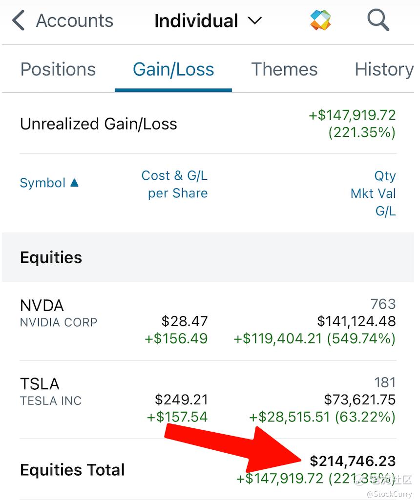Select the Equities section header
The width and height of the screenshot is (420, 504).
(51, 257)
